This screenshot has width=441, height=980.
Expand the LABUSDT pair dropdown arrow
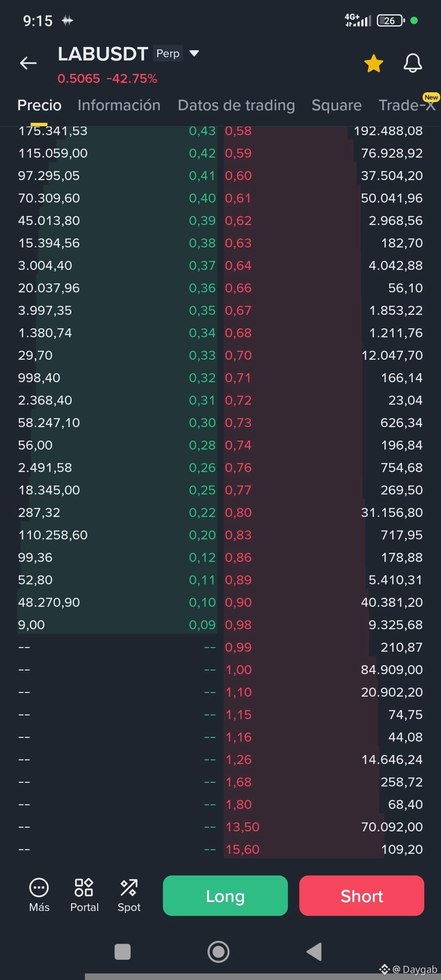(194, 53)
